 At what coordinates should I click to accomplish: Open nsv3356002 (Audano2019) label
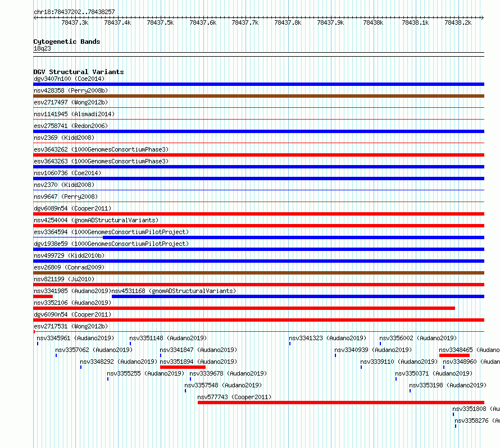[x=418, y=338]
